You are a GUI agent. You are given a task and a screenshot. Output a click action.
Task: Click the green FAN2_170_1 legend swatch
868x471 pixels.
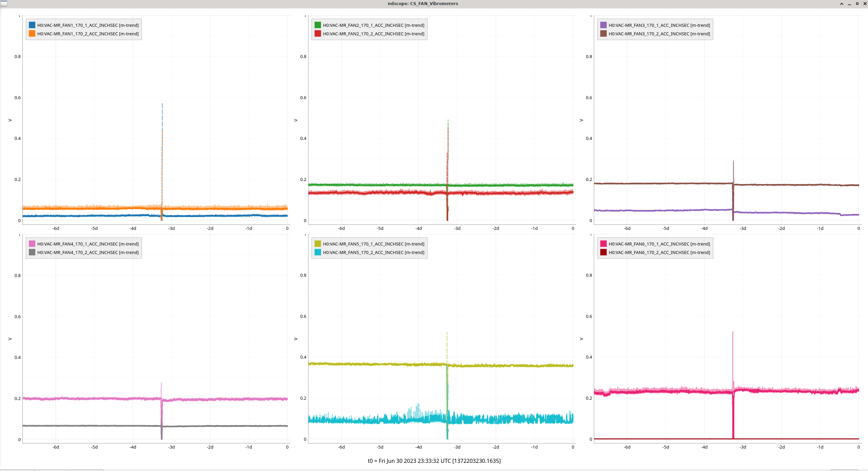tap(318, 25)
